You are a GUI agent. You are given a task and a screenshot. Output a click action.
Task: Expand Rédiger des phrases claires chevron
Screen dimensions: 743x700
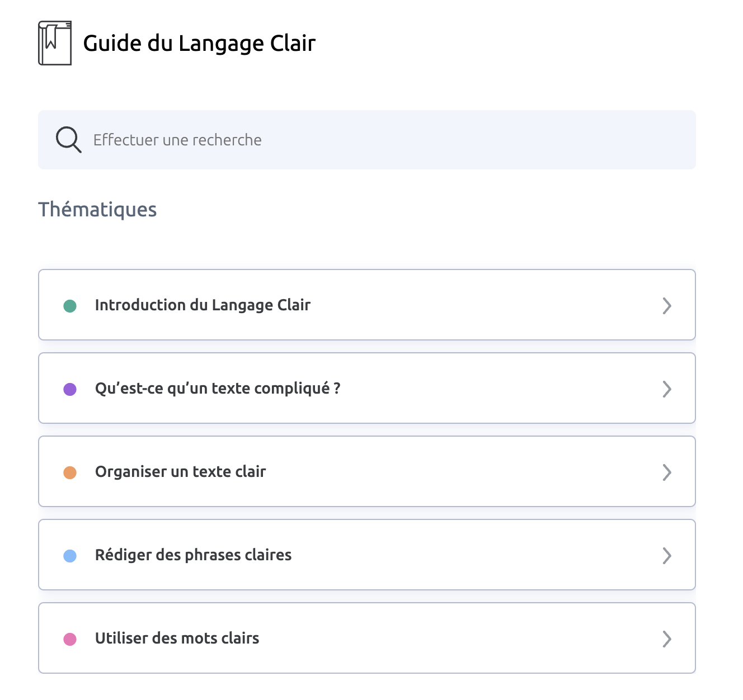point(666,556)
